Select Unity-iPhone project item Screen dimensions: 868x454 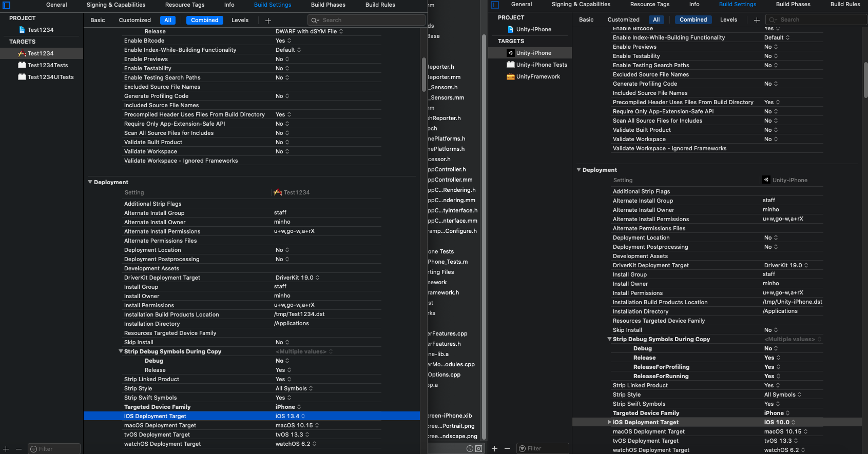click(x=533, y=29)
